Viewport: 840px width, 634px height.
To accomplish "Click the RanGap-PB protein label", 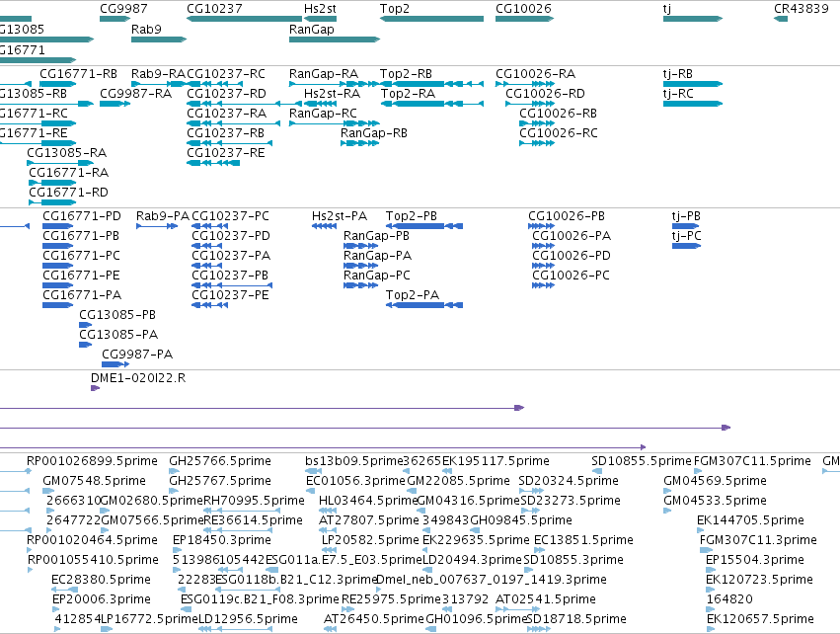I will [x=376, y=236].
